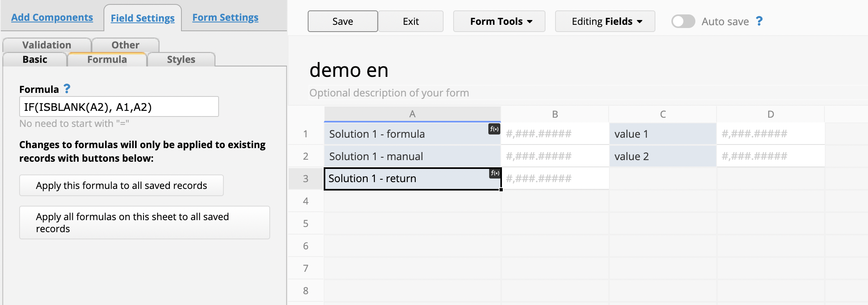Open the Styles tab
The image size is (868, 305).
181,60
